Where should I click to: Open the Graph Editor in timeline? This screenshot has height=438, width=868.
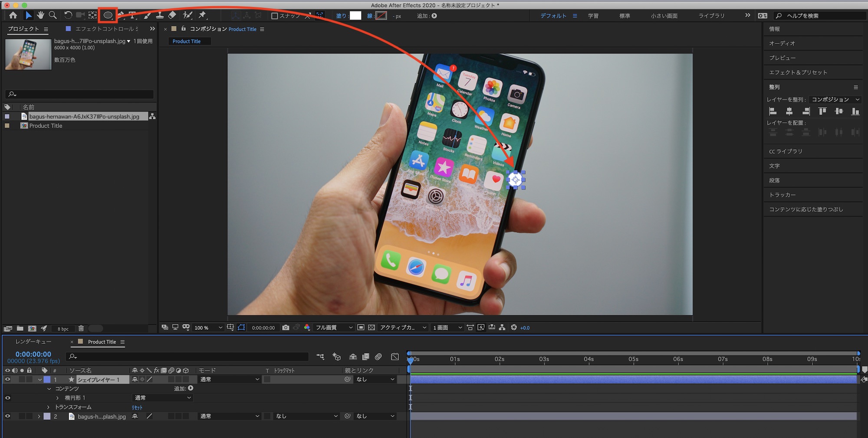click(395, 356)
